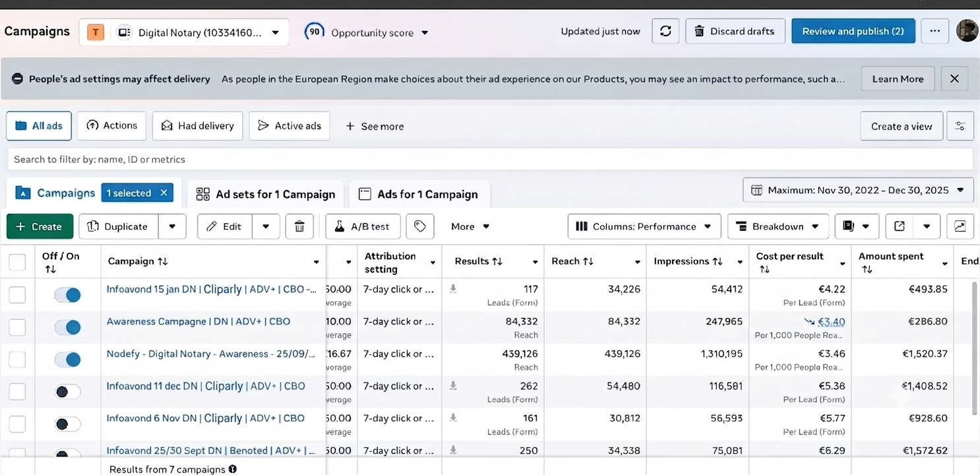
Task: Open the chart view icon at toolbar end
Action: coord(960,226)
